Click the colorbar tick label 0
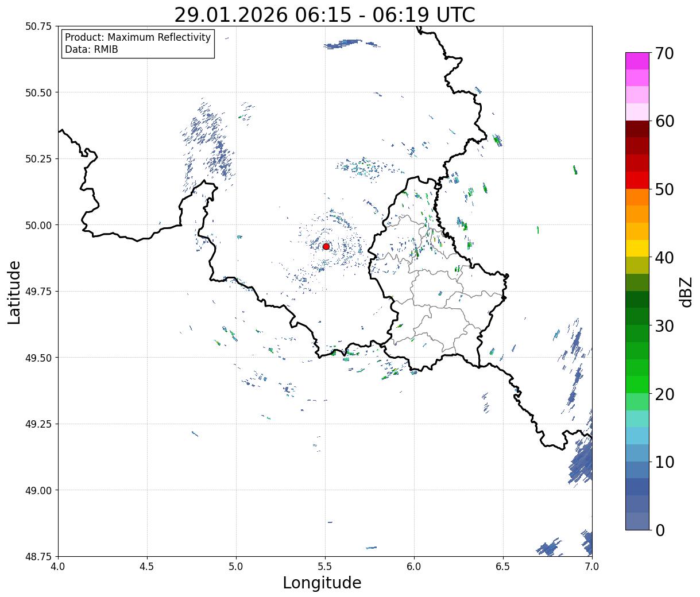Image resolution: width=700 pixels, height=597 pixels. coord(660,530)
